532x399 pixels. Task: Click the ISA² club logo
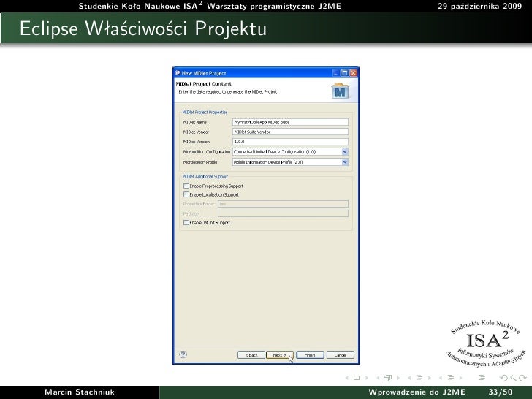pos(485,343)
